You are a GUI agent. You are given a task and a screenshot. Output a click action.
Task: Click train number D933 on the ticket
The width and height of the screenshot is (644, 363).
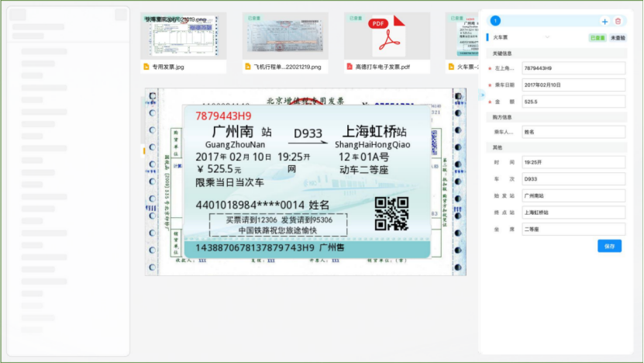[308, 133]
